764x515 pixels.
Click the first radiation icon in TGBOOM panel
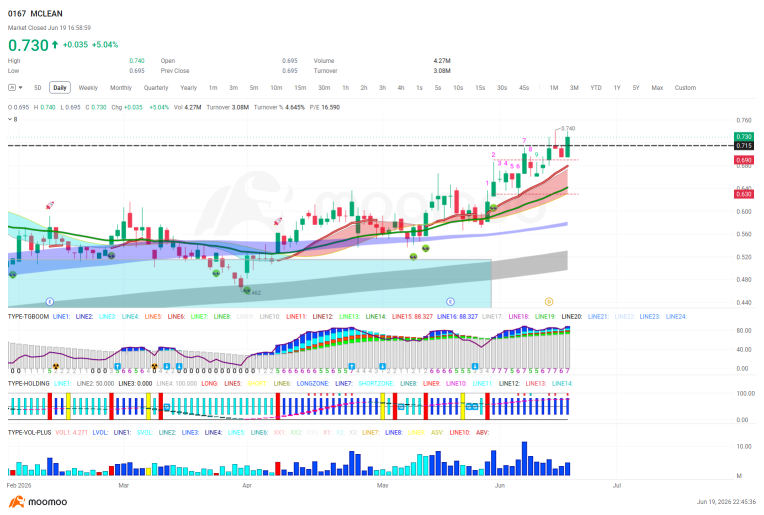[56, 366]
